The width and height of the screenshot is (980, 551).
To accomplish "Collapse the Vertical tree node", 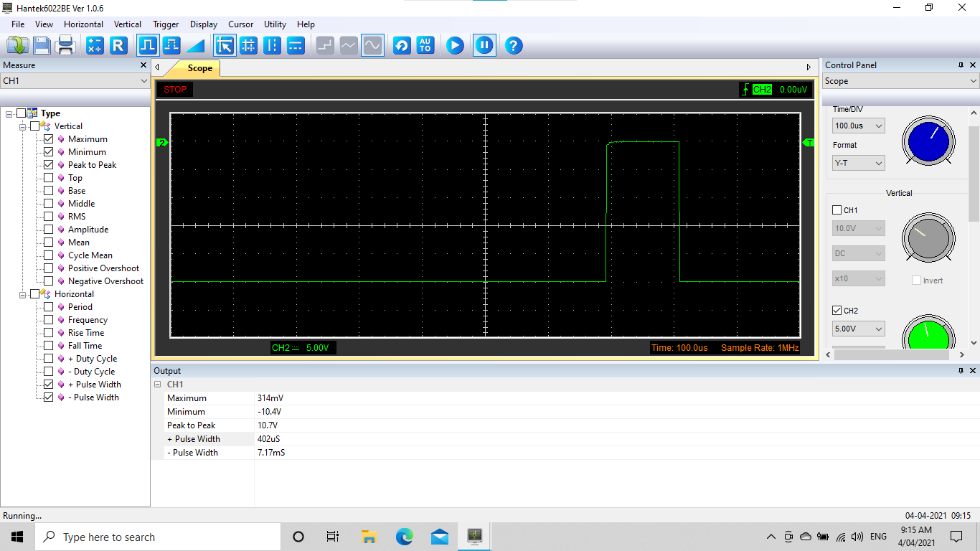I will pos(23,126).
